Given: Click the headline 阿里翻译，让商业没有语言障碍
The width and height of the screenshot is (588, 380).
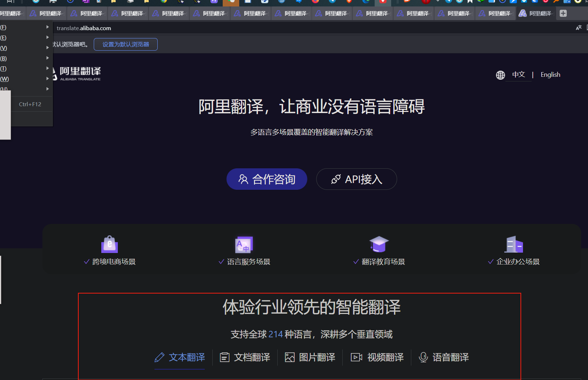Looking at the screenshot, I should pos(312,107).
